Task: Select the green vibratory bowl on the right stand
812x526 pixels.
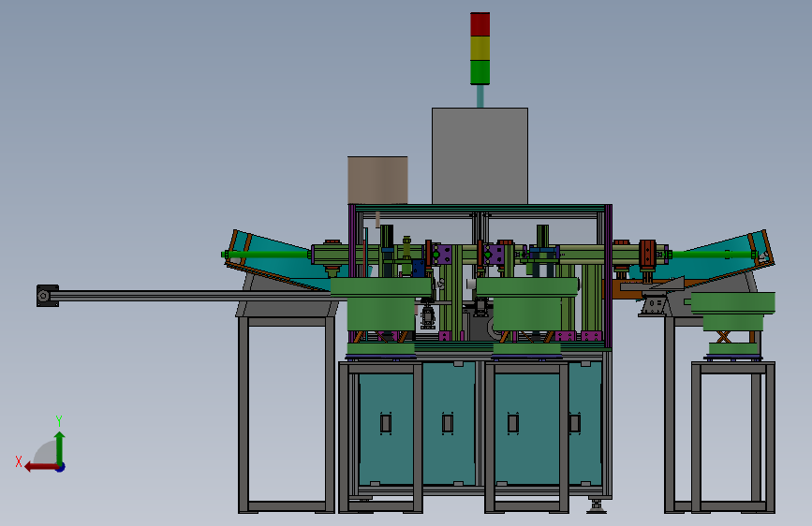Action: (x=733, y=311)
